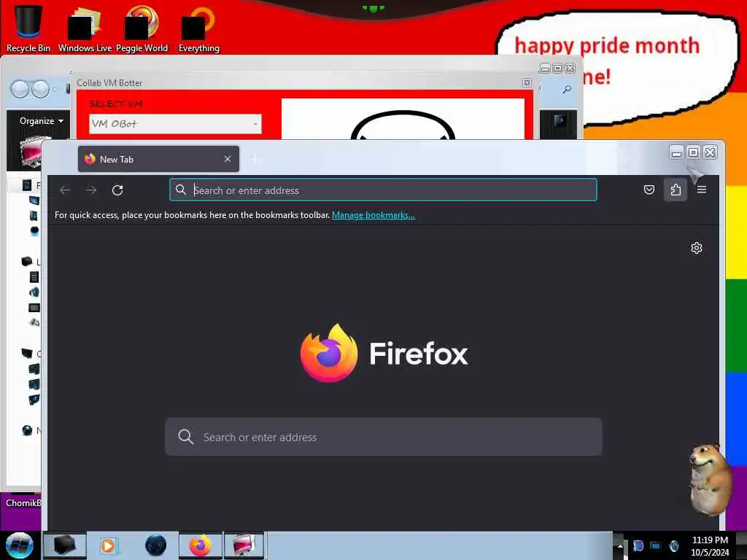Screen dimensions: 747x560
Task: Close the Collab VM Botter window
Action: tap(527, 83)
